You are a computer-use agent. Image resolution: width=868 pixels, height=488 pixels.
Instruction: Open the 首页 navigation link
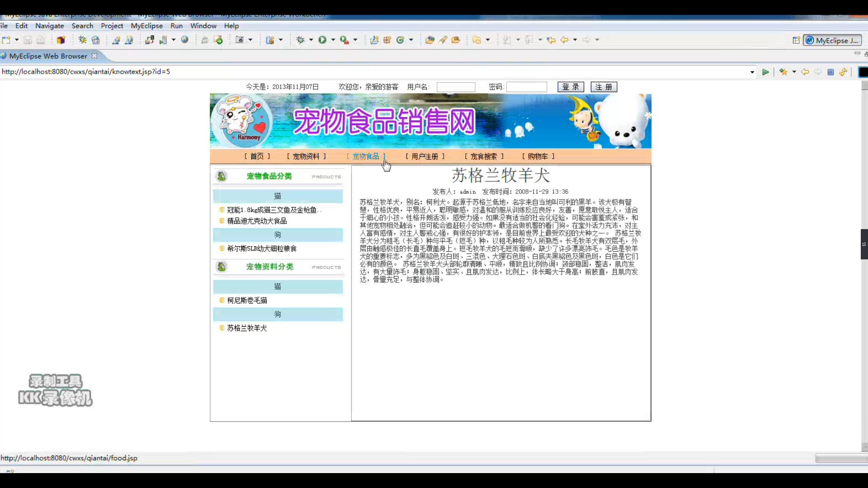click(257, 156)
